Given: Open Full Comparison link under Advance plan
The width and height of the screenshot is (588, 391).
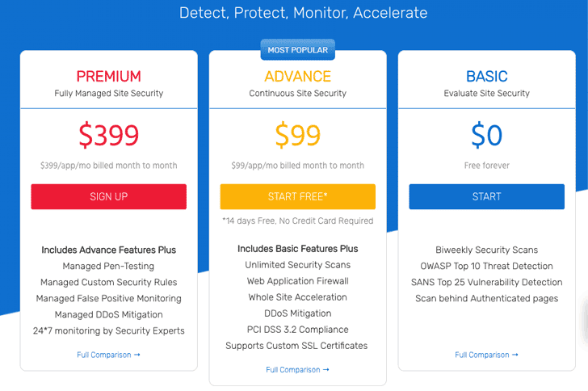Looking at the screenshot, I should point(297,370).
